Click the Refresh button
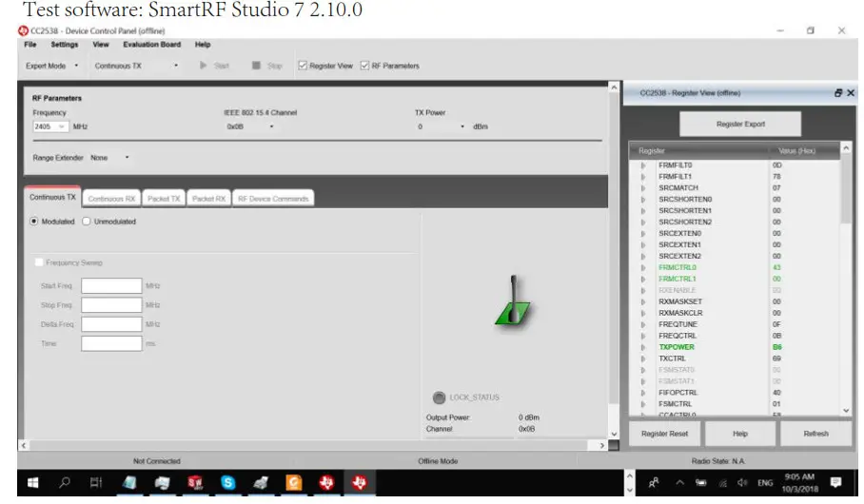This screenshot has height=504, width=864. [815, 434]
